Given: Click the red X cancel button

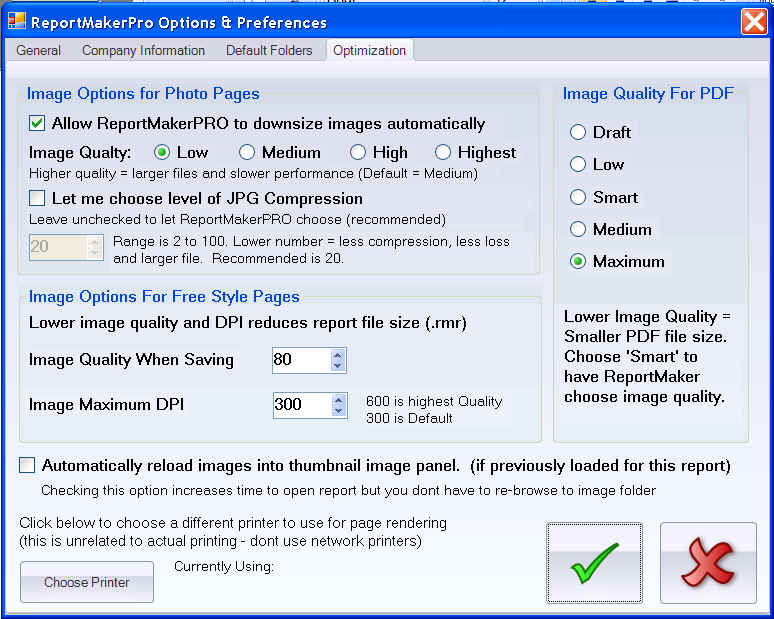Looking at the screenshot, I should click(x=708, y=563).
